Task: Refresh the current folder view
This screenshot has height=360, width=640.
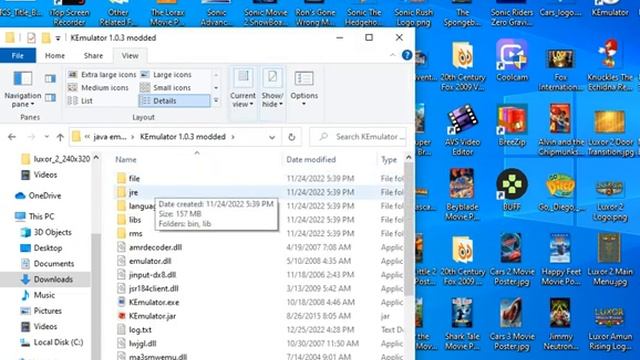Action: (291, 137)
